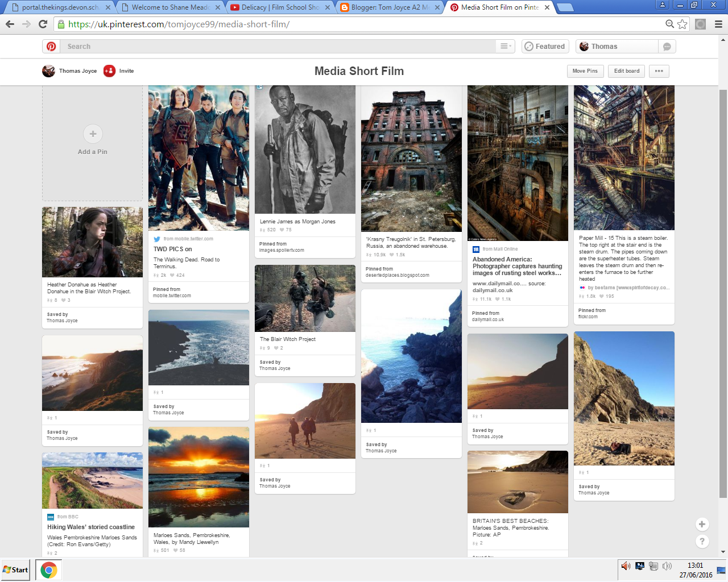Click the Add a Pin placeholder card
Viewport: 728px width, 582px height.
click(92, 140)
